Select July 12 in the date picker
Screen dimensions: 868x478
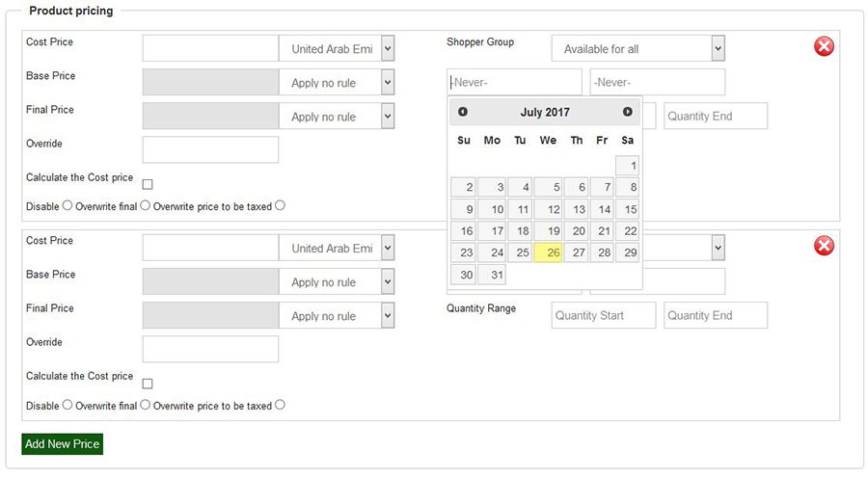pos(549,209)
